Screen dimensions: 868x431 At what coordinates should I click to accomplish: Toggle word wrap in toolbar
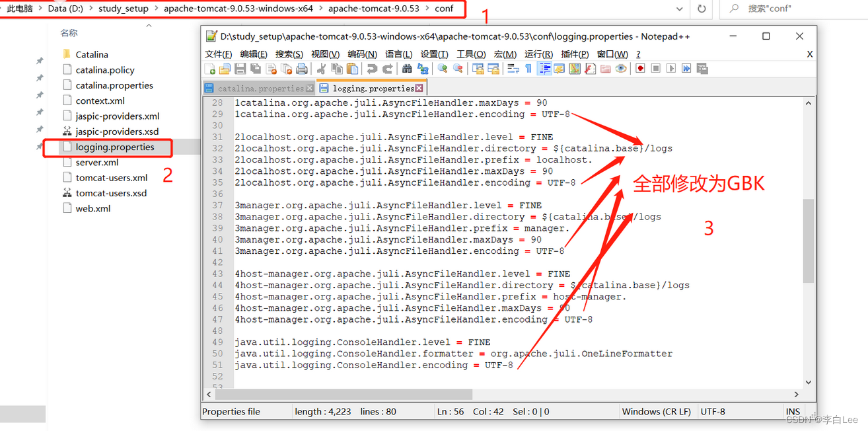pyautogui.click(x=513, y=69)
